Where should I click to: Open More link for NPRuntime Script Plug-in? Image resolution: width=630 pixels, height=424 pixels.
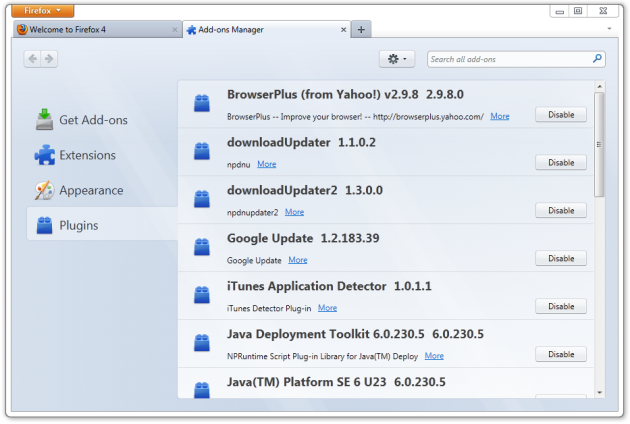(x=434, y=356)
